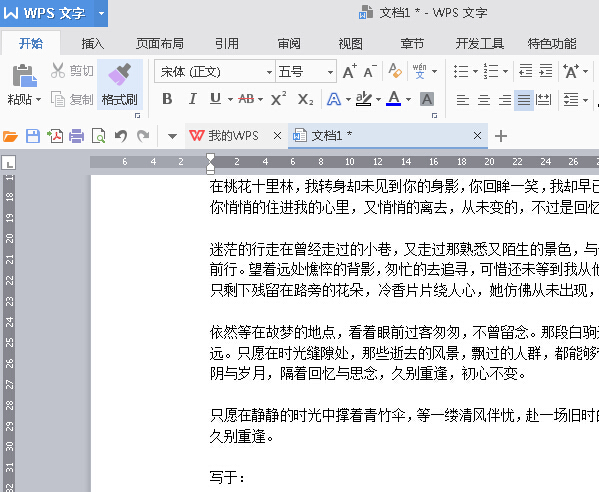599x492 pixels.
Task: Switch to the 插入 ribbon tab
Action: [x=93, y=44]
